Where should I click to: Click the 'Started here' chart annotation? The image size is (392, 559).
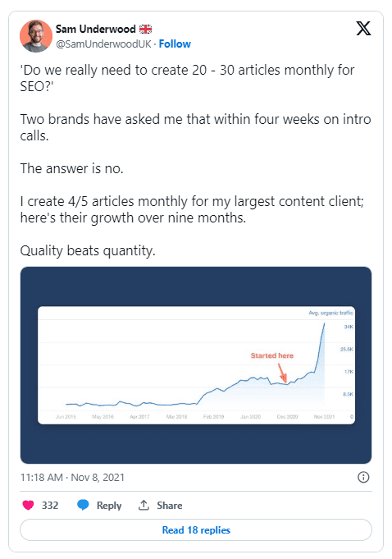(x=272, y=355)
